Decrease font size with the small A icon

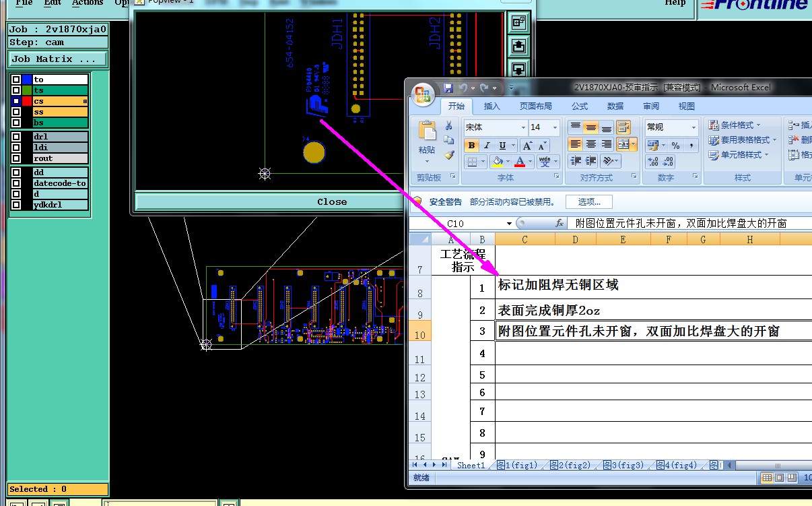pyautogui.click(x=543, y=146)
